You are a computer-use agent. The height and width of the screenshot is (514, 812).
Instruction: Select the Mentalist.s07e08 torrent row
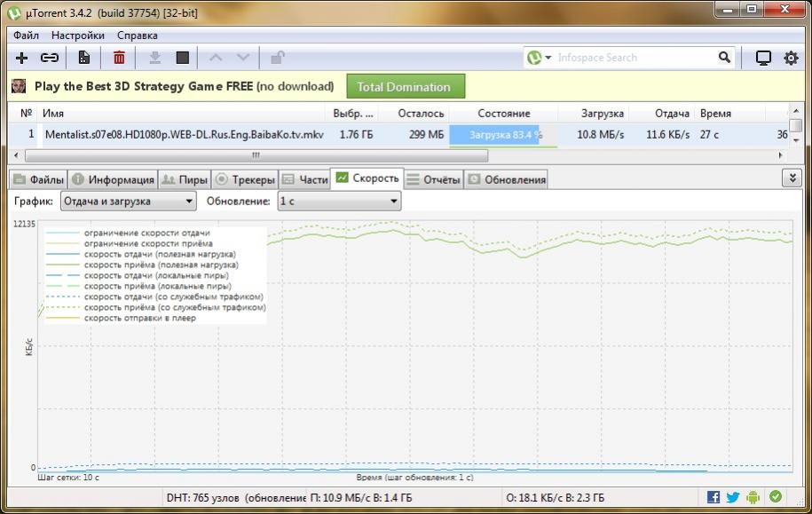click(x=398, y=135)
